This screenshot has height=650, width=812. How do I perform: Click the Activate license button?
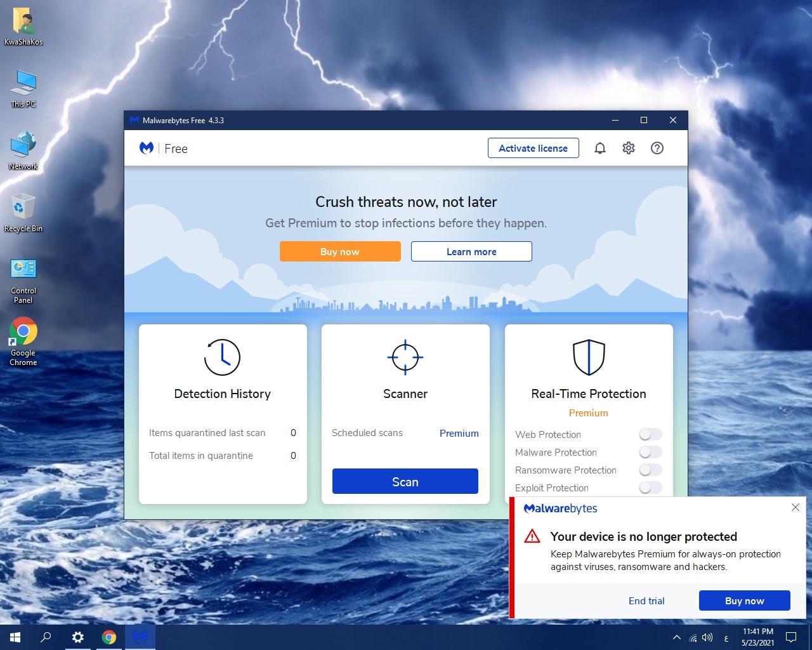[534, 148]
